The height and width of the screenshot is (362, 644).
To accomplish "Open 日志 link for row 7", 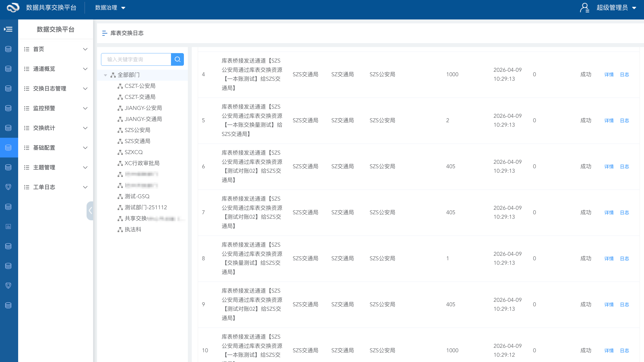I will click(624, 213).
